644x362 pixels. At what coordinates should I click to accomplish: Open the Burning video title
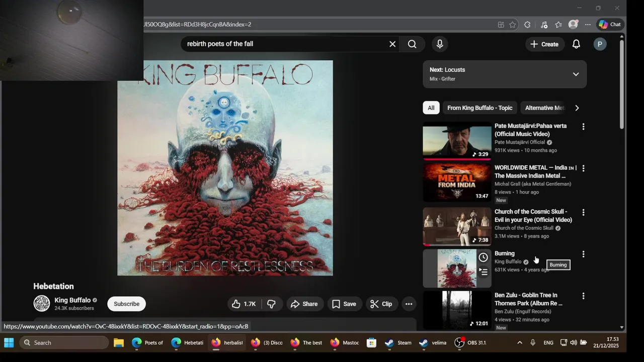pyautogui.click(x=504, y=253)
